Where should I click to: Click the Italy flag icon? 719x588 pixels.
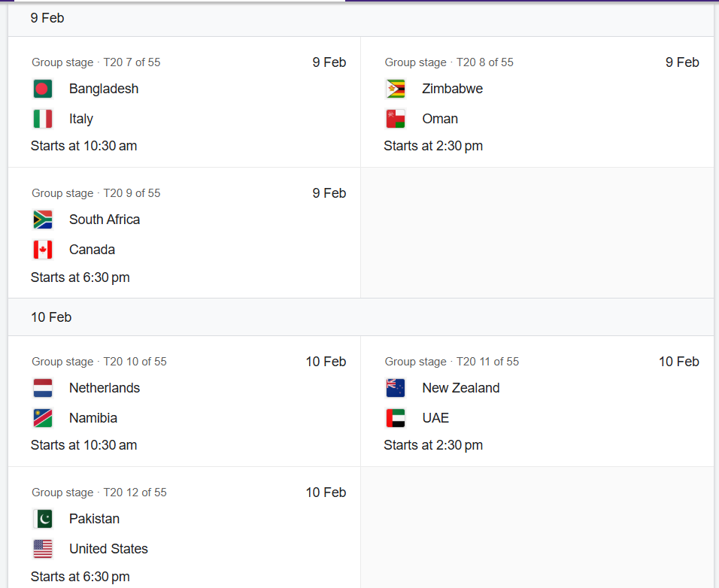click(x=43, y=119)
